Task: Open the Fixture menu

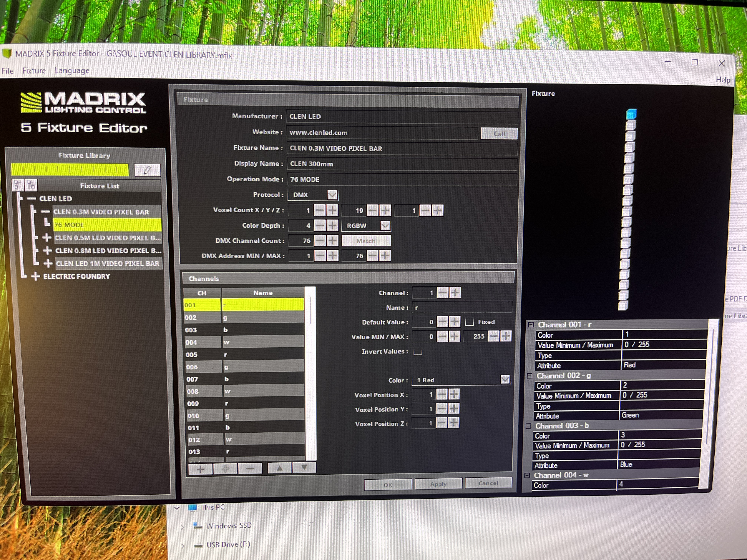Action: (x=34, y=71)
